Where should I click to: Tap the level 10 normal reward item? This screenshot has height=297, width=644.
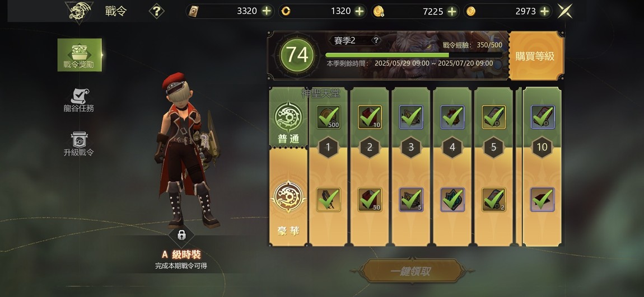click(x=543, y=117)
